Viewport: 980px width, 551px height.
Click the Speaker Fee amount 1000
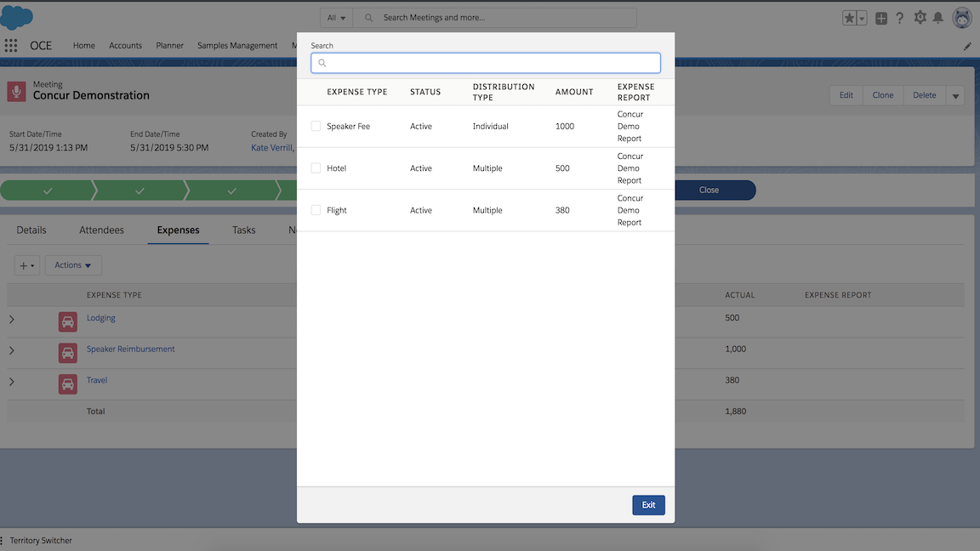[x=564, y=126]
